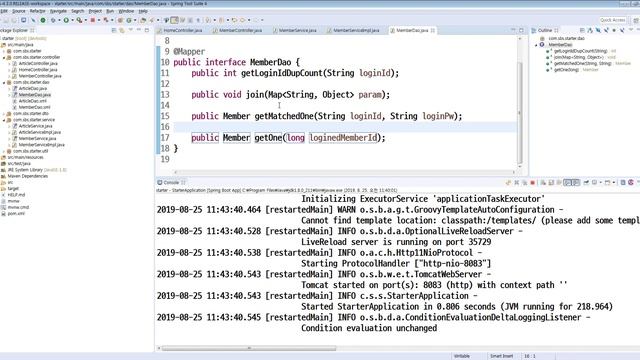Open the Window menu
The image size is (640, 360).
(x=126, y=11)
